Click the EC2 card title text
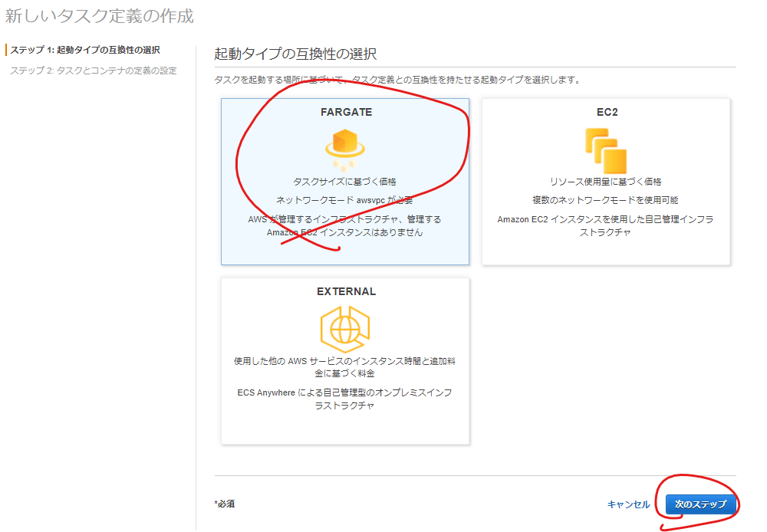The height and width of the screenshot is (532, 767). [607, 112]
